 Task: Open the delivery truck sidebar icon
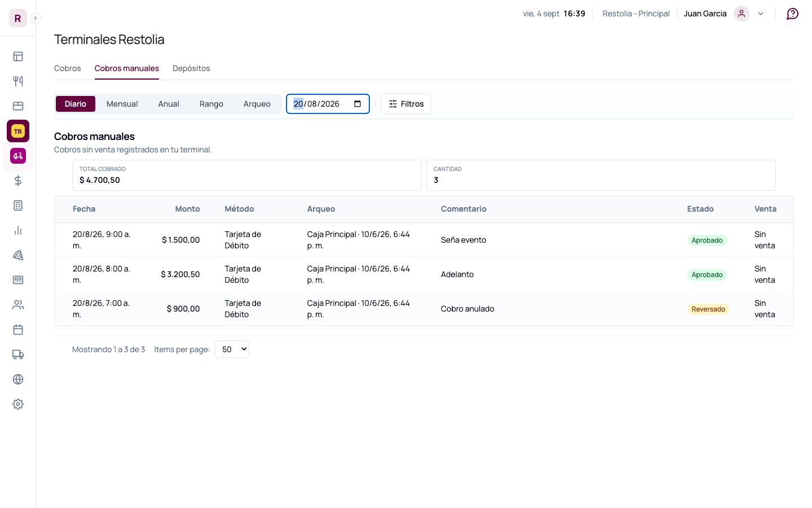18,354
